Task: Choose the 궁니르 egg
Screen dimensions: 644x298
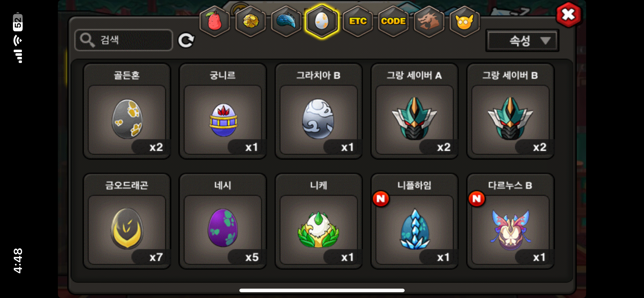Action: coord(223,111)
